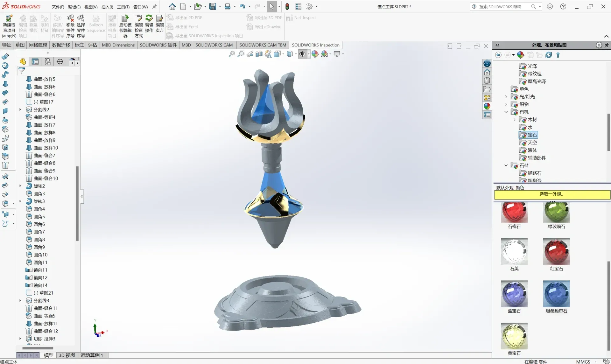Image resolution: width=611 pixels, height=364 pixels.
Task: Go back in the appearances panel
Action: click(498, 55)
